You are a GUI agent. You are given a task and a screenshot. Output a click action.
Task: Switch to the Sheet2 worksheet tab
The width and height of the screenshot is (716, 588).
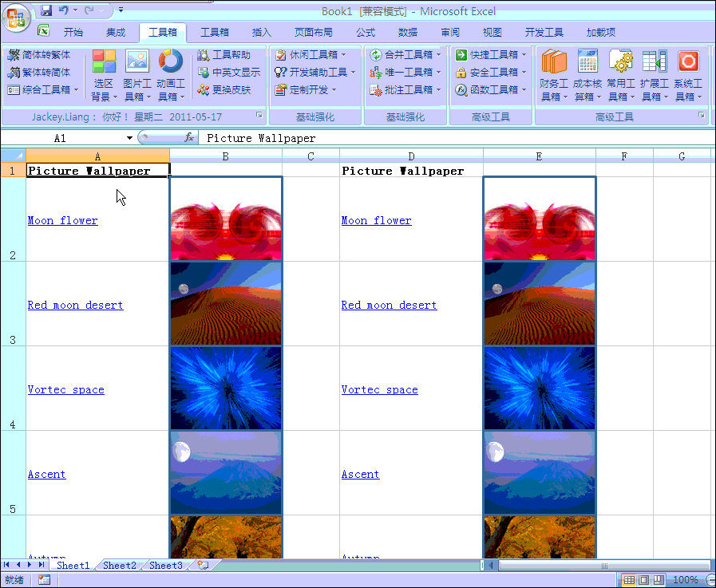(120, 565)
